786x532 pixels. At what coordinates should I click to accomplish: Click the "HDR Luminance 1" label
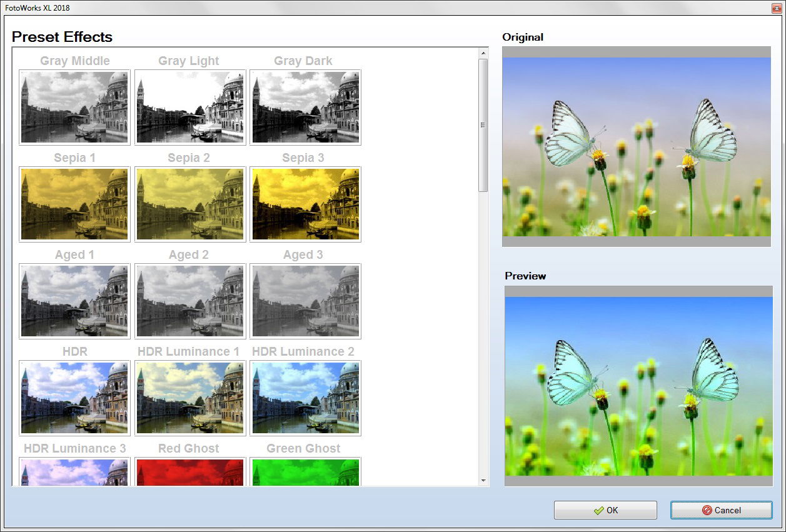pos(189,351)
